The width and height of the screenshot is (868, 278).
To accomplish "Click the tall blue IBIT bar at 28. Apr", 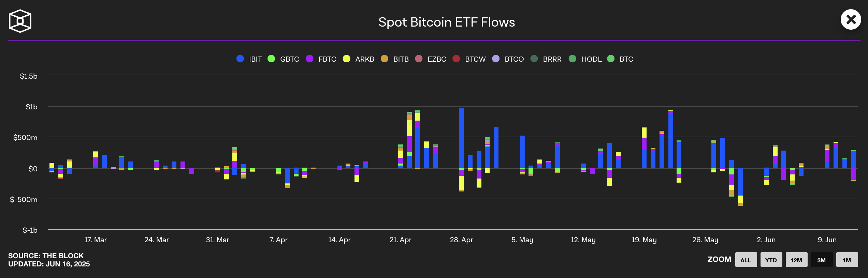I will point(461,138).
